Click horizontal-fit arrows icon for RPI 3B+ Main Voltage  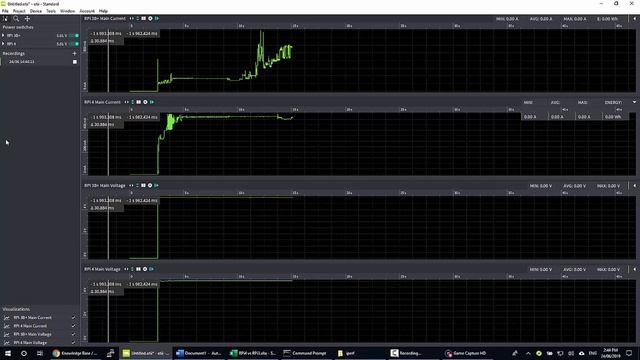point(131,185)
